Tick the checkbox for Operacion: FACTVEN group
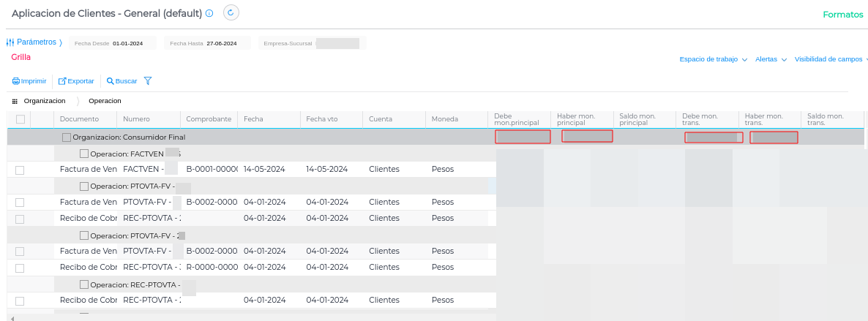The height and width of the screenshot is (321, 868). coord(84,154)
